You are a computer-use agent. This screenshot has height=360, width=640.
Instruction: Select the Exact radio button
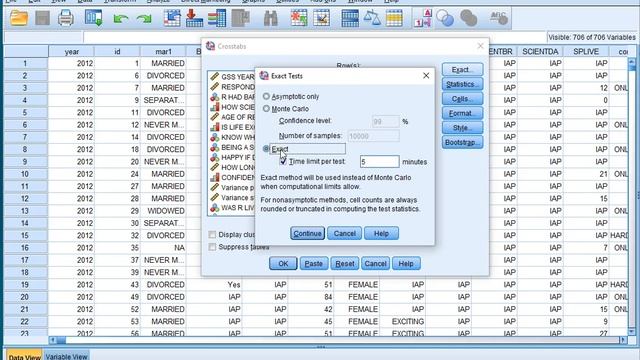(266, 149)
